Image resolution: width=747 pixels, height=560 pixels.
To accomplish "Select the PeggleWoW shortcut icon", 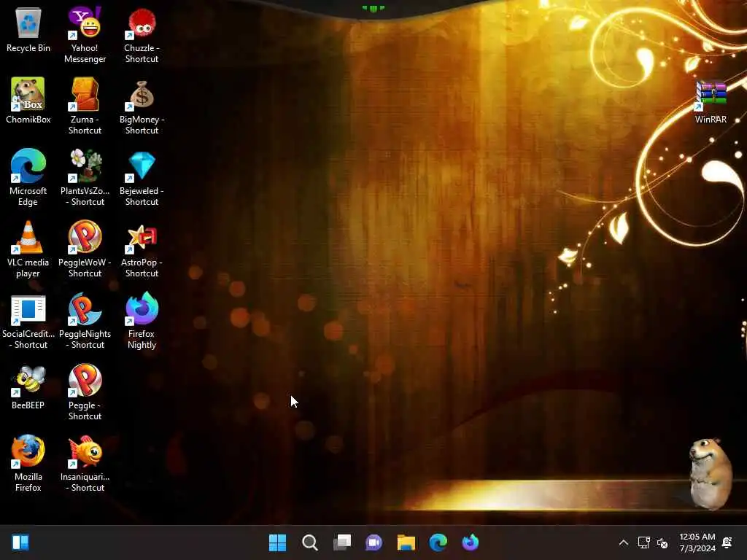I will [85, 249].
